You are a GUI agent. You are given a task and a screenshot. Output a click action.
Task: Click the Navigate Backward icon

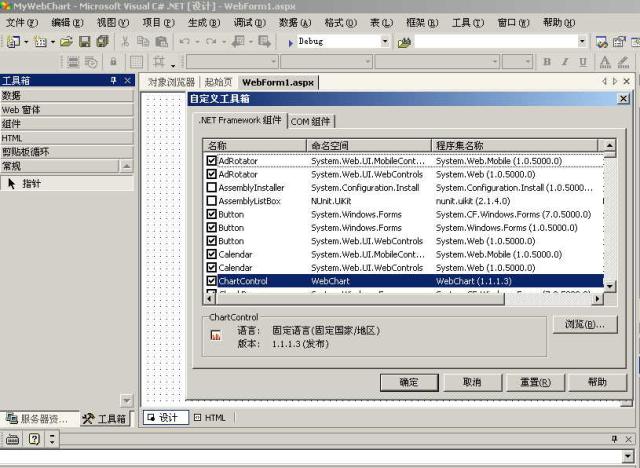pos(238,42)
